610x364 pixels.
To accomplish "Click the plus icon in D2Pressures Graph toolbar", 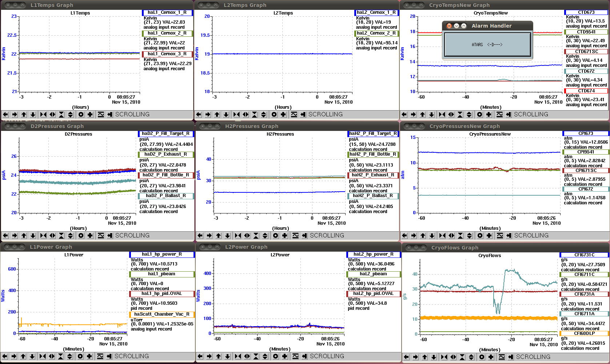I will point(90,236).
